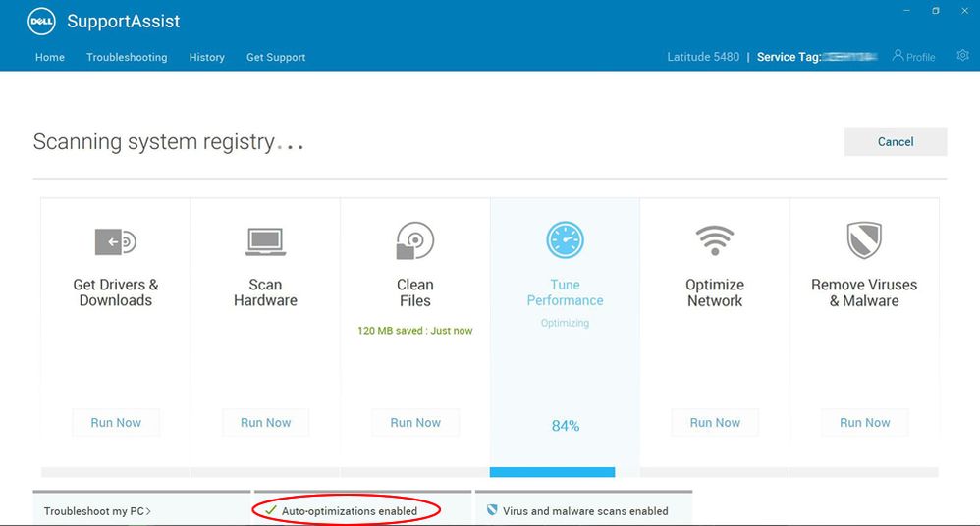Click the Profile person icon
This screenshot has height=526, width=980.
click(898, 56)
